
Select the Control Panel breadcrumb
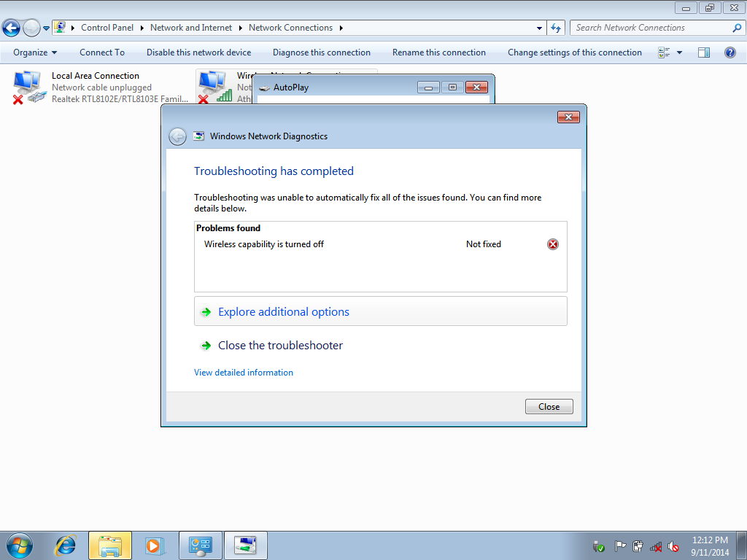[x=107, y=28]
